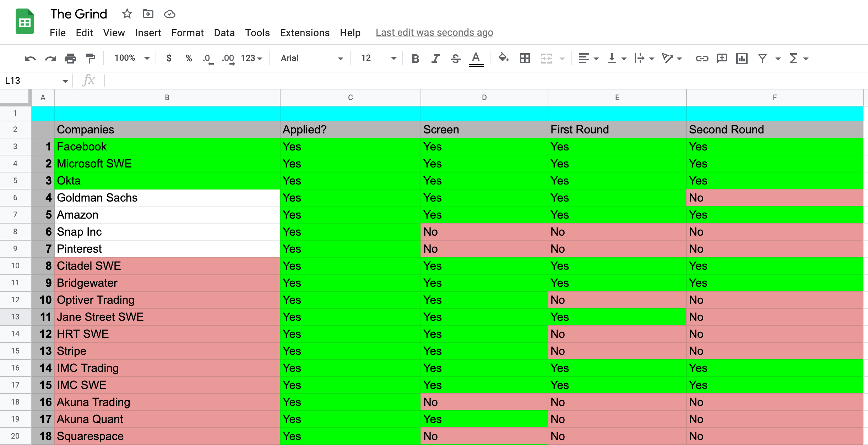Toggle strikethrough formatting

pyautogui.click(x=455, y=59)
